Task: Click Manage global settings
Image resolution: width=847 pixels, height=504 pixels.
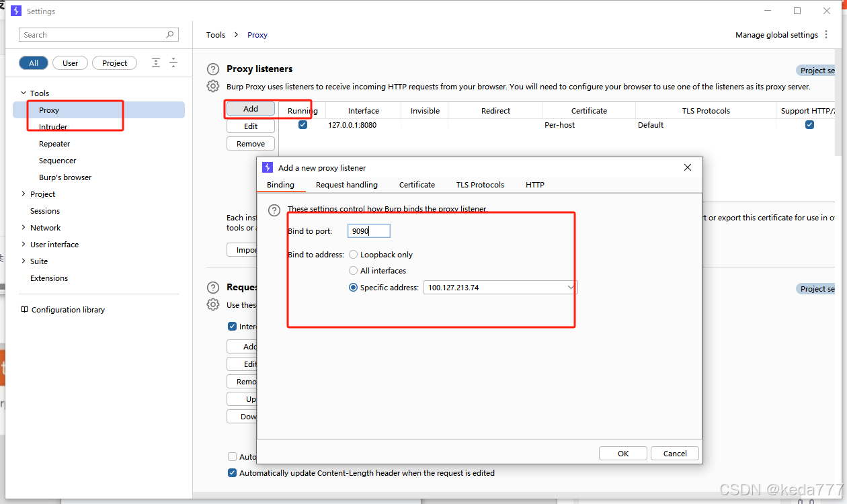Action: click(x=776, y=35)
